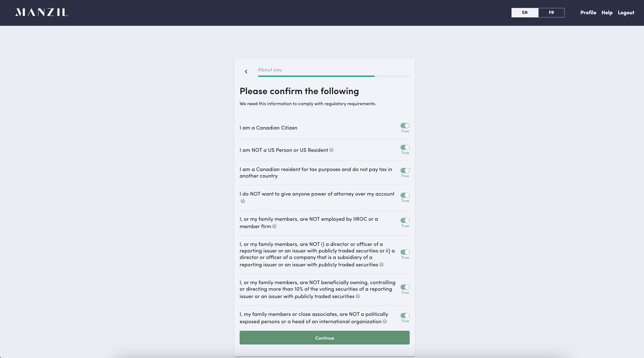Click the About you progress bar
The width and height of the screenshot is (644, 358).
(333, 76)
